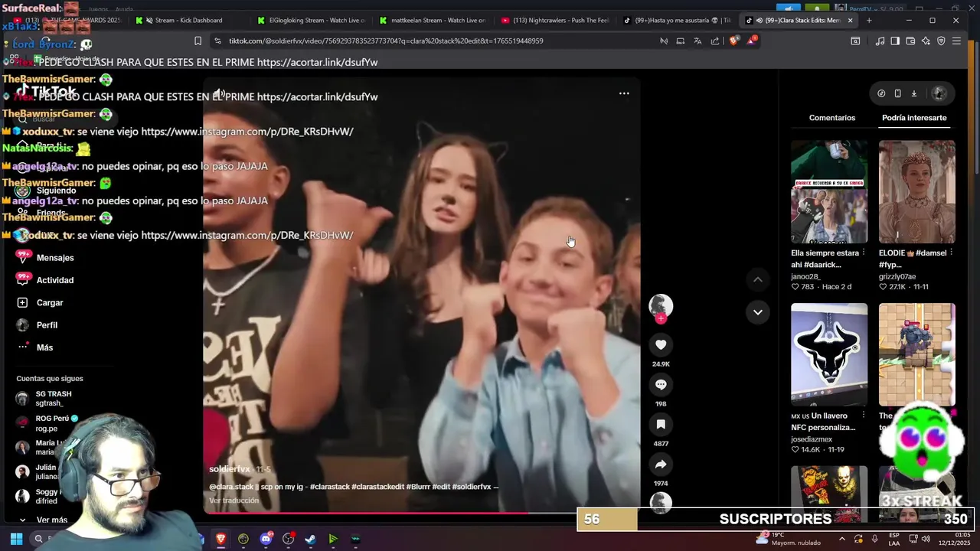Toggle the Brave sidebar panel icon
The height and width of the screenshot is (551, 980).
pos(895,41)
